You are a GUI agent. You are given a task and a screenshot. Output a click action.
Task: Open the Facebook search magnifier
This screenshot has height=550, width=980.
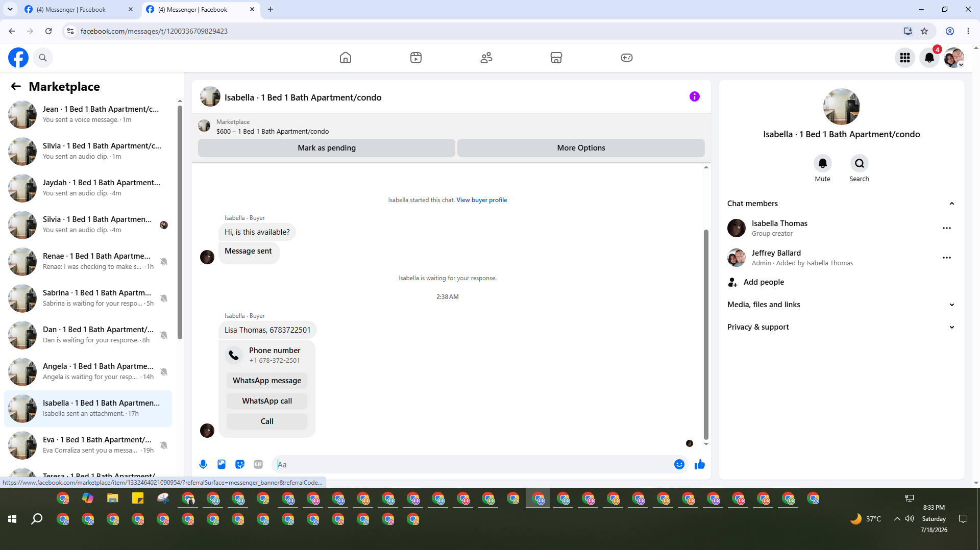pyautogui.click(x=43, y=58)
